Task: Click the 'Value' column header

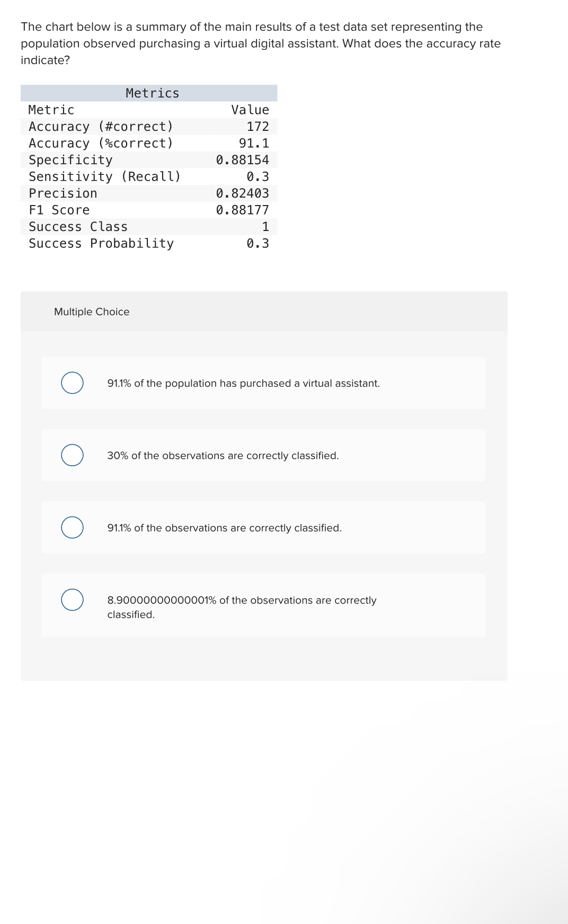Action: [x=250, y=110]
